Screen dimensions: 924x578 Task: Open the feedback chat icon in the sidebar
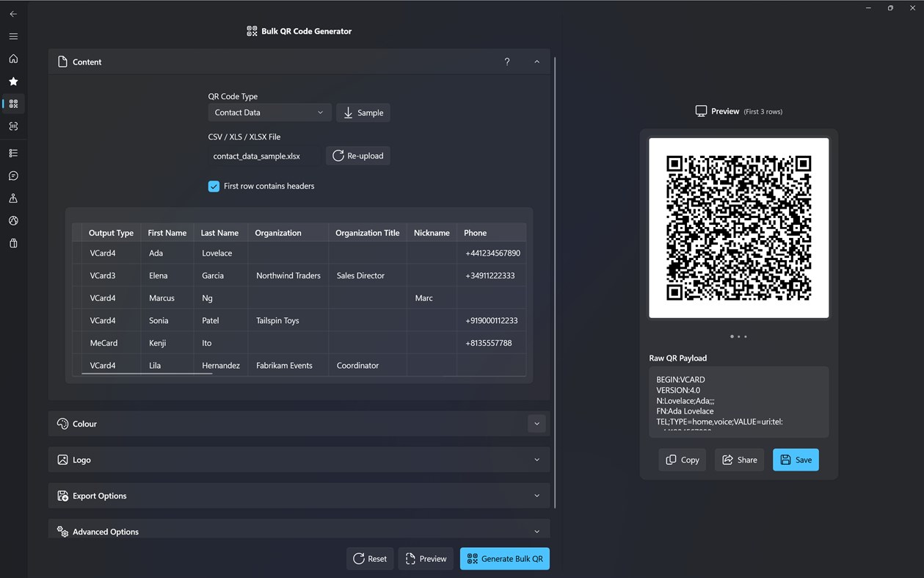[x=12, y=176]
